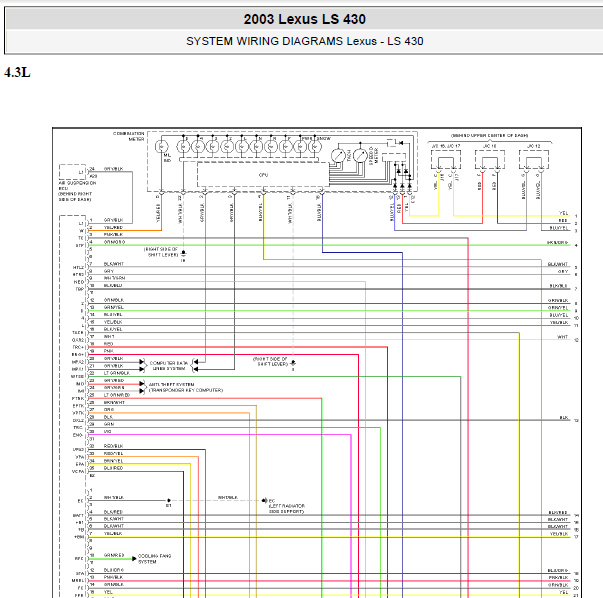
Task: Click the "2003 Lexus LS 430" title
Action: coord(304,19)
